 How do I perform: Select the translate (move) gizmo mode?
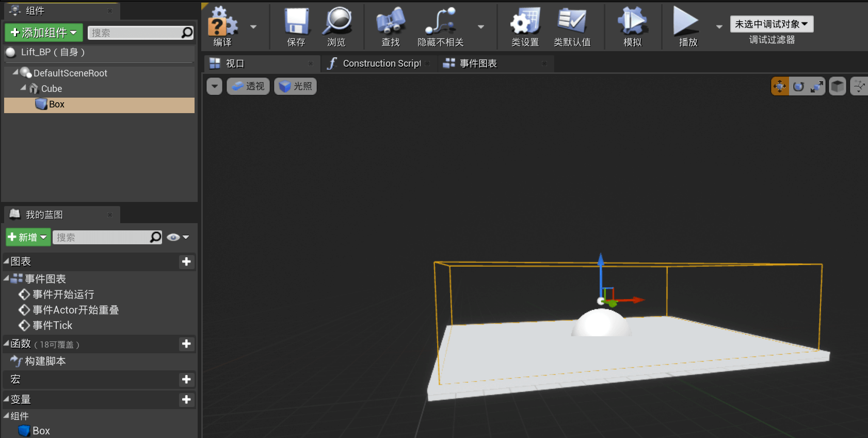point(780,86)
